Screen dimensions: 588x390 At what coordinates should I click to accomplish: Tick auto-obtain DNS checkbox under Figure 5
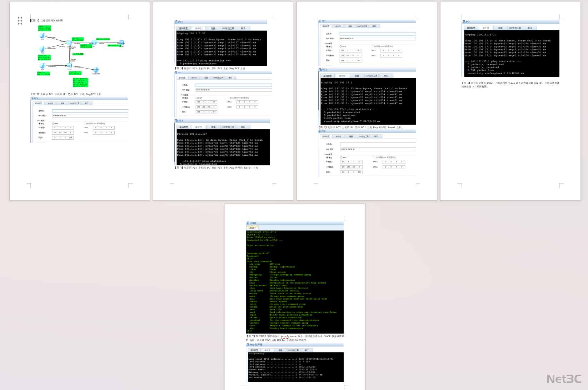click(374, 157)
